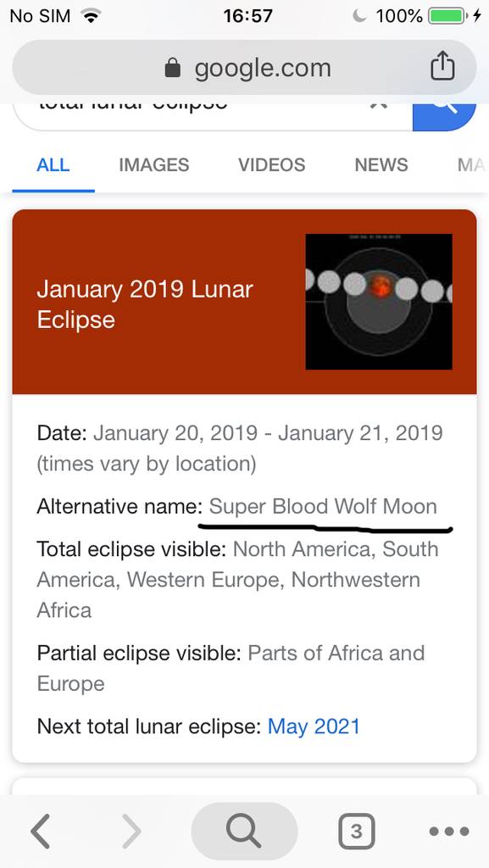Open the lunar eclipse diagram thumbnail
This screenshot has width=489, height=868.
[x=379, y=302]
